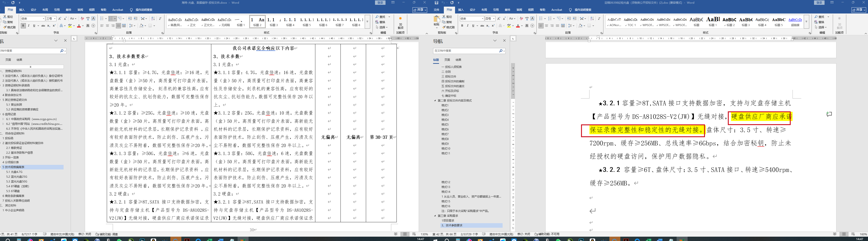Click the yellow highlight color in right window
The height and width of the screenshot is (241, 868).
509,26
